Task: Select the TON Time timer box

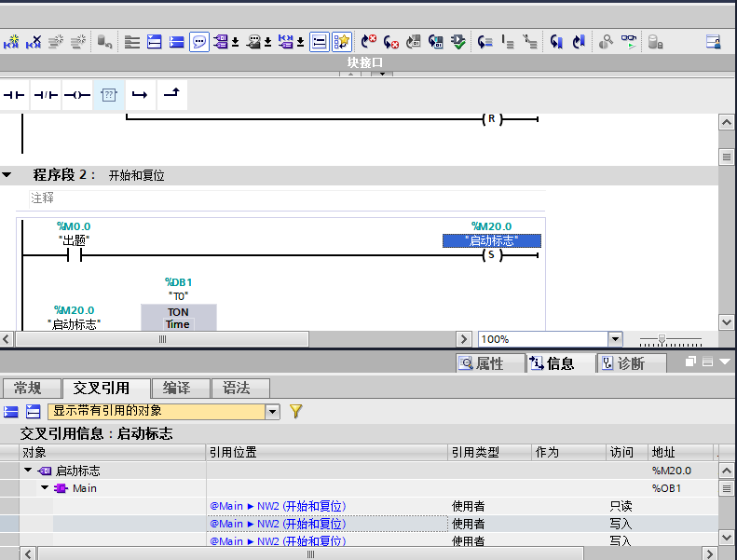Action: pyautogui.click(x=179, y=318)
